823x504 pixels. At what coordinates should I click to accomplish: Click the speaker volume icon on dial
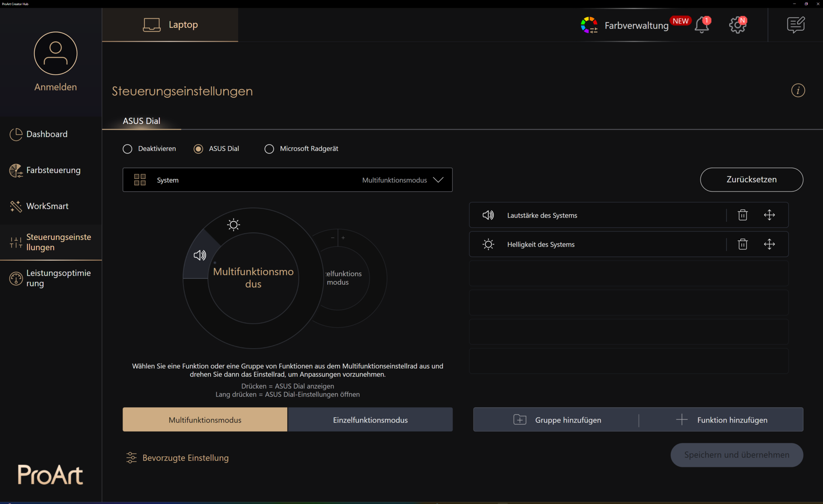pos(200,255)
